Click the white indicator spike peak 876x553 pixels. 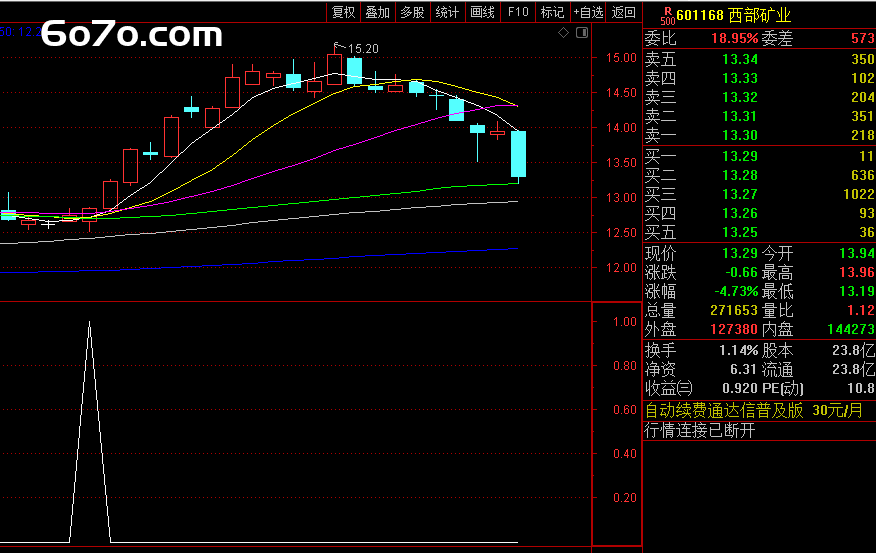89,324
